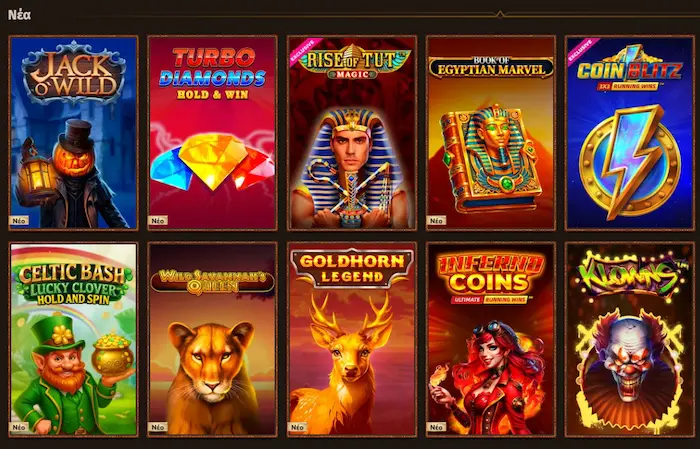Click the Exclusive ribbon on Coin Blitz
The image size is (700, 449).
pos(582,52)
